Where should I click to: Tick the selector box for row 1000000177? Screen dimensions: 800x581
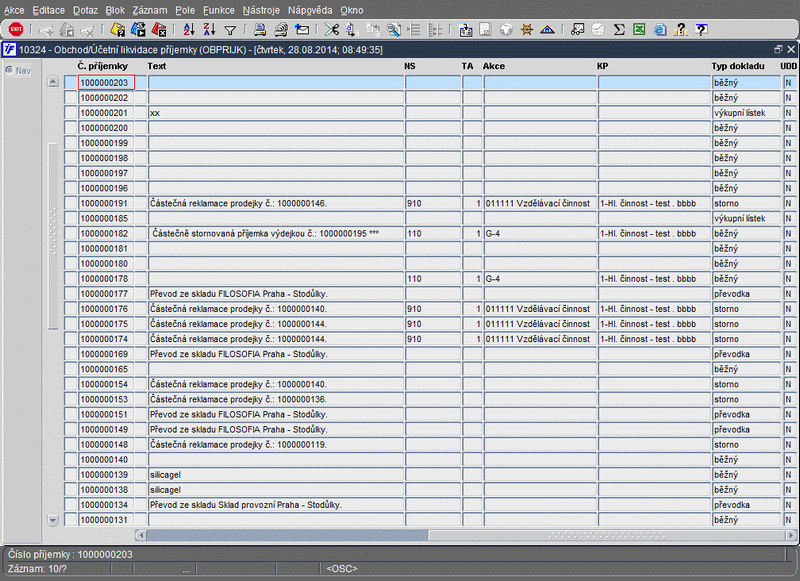pos(70,293)
